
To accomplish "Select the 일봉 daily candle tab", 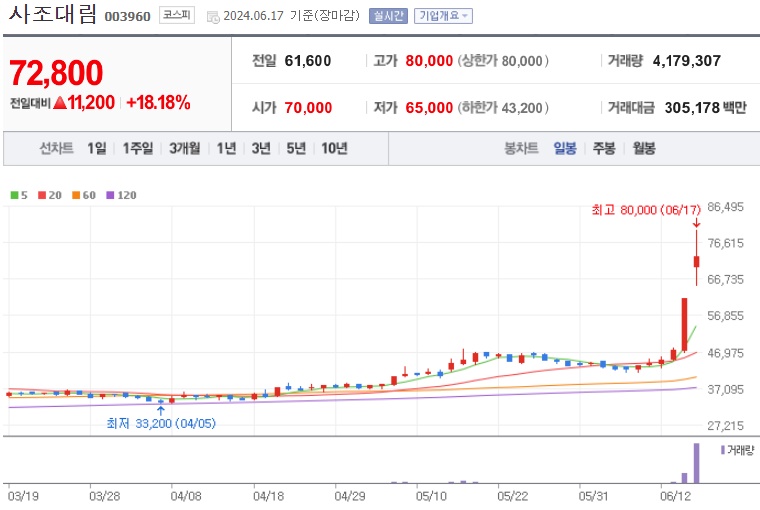I will (x=565, y=148).
